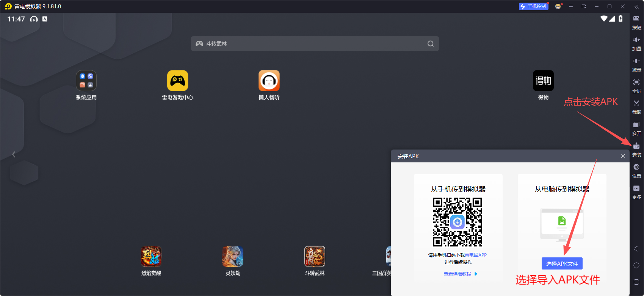The image size is (644, 296).
Task: Close the 安装APK dialog
Action: pyautogui.click(x=623, y=156)
